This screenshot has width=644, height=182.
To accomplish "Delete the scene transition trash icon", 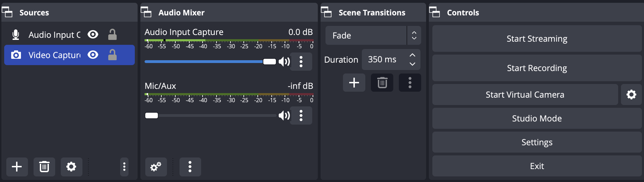I will (x=382, y=83).
